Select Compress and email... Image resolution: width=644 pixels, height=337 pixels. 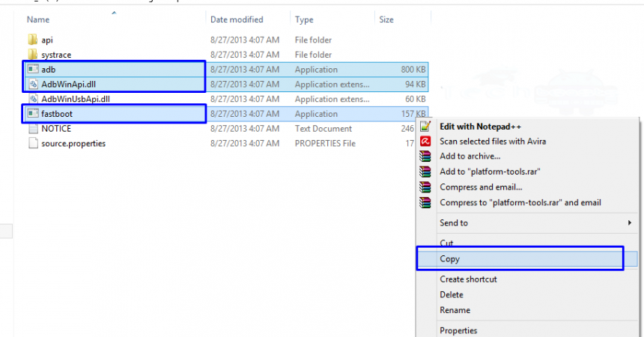pos(481,187)
